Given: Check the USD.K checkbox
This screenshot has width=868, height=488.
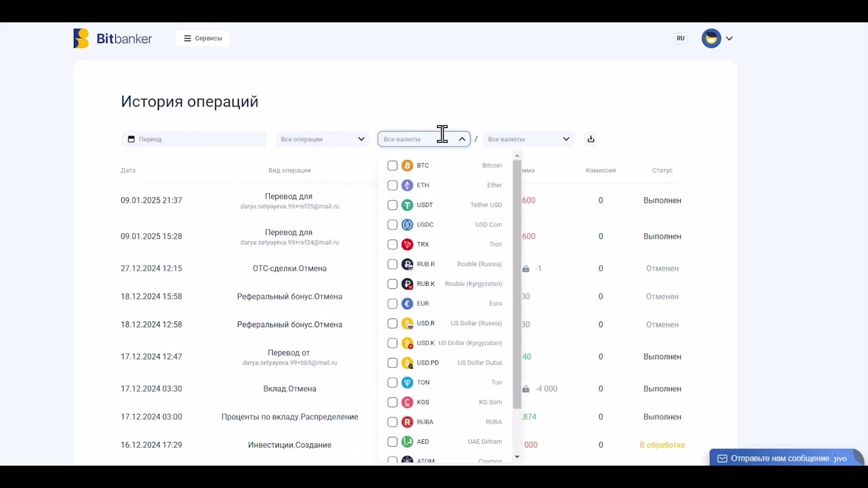Looking at the screenshot, I should (x=393, y=343).
